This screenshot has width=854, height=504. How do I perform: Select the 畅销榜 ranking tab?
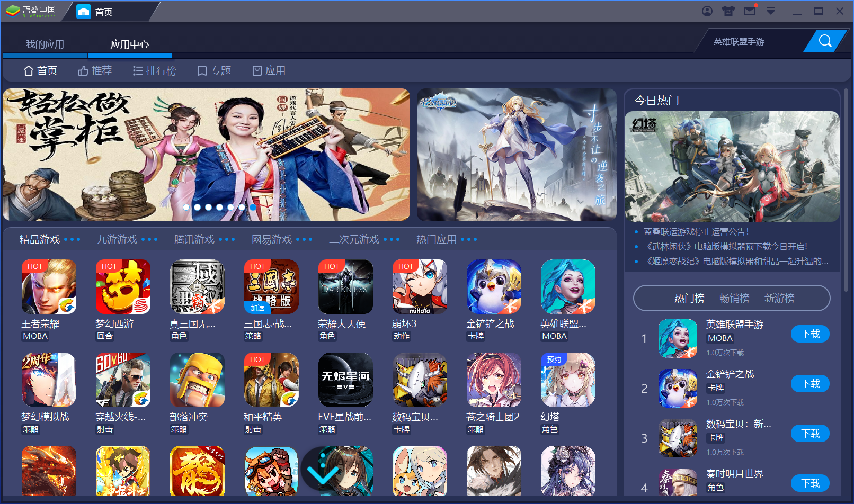[x=734, y=299]
